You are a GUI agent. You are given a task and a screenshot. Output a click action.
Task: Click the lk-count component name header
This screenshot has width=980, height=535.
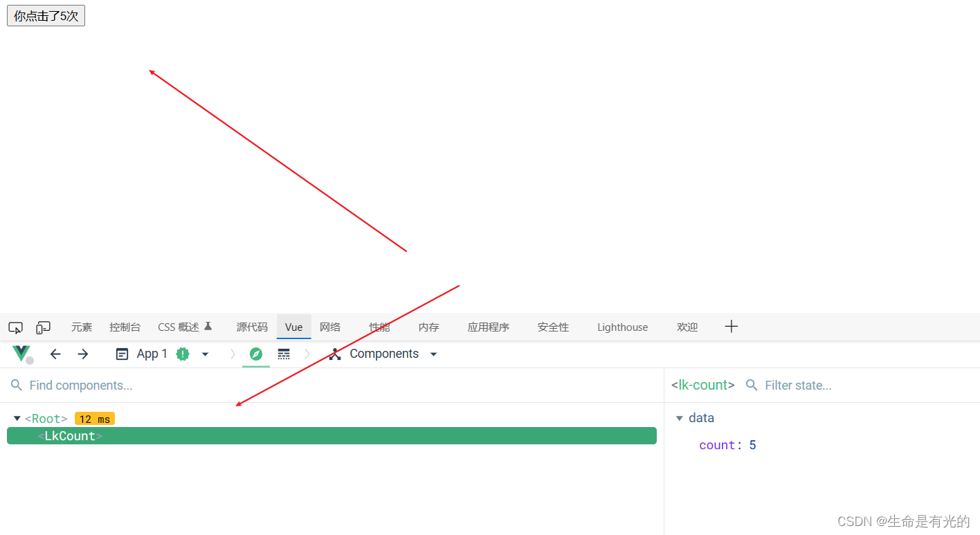coord(703,385)
